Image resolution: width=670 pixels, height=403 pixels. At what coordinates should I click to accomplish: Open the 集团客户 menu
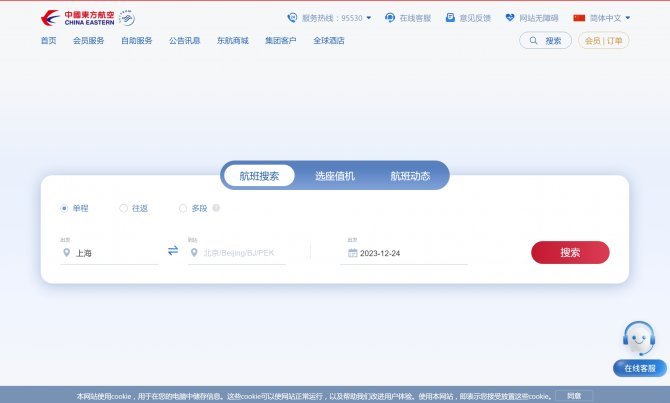point(280,41)
